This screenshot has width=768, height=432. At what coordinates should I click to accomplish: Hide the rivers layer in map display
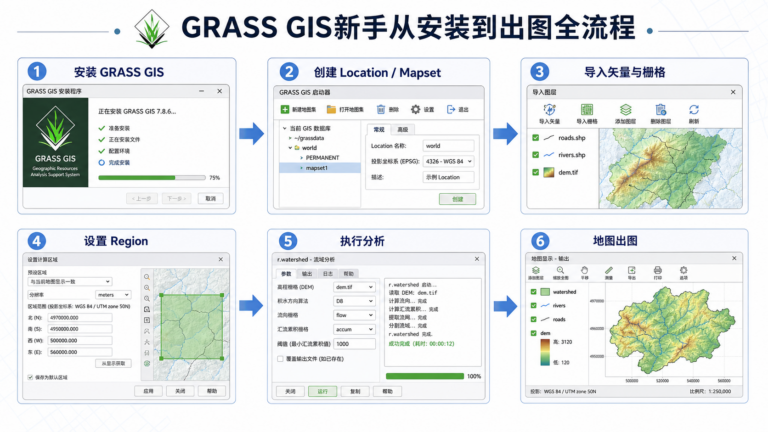(533, 305)
